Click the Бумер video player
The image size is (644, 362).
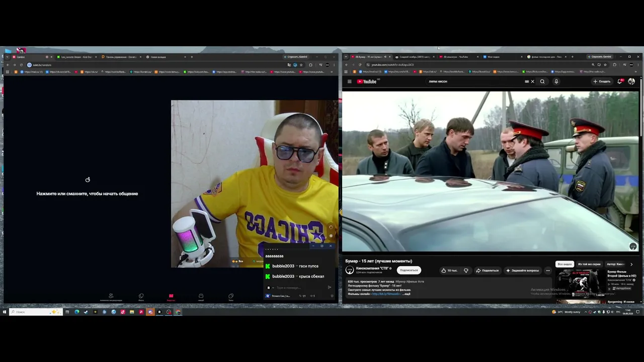tap(491, 171)
